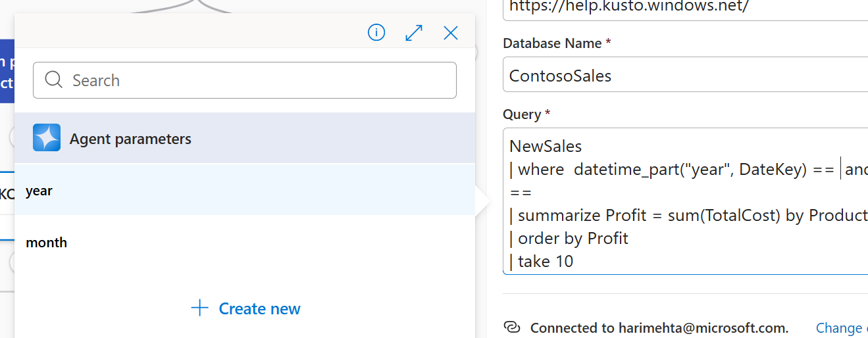Click the 'order by Profit' query line
The height and width of the screenshot is (338, 868).
(569, 238)
